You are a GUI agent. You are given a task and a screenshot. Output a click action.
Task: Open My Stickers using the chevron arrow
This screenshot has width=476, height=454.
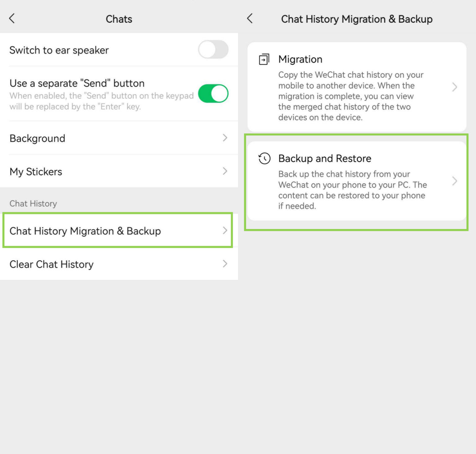point(225,171)
